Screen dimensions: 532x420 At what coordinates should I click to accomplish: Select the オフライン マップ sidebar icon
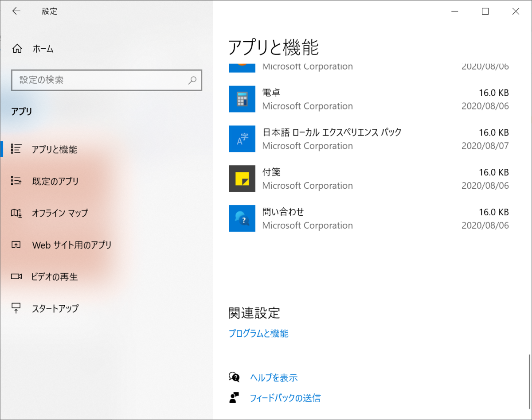click(x=17, y=213)
